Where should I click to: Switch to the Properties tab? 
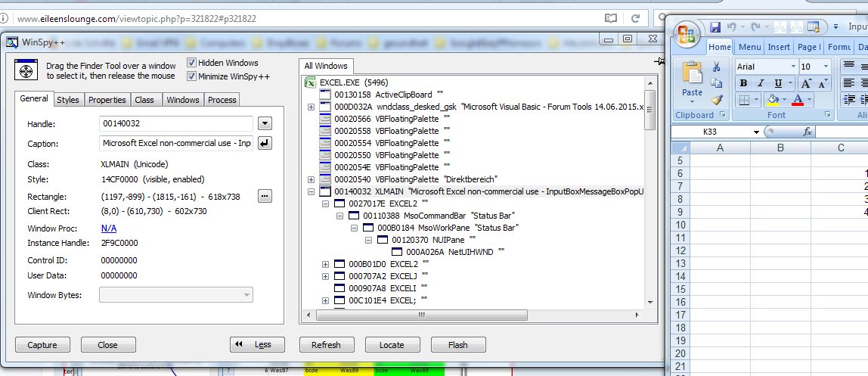[107, 100]
